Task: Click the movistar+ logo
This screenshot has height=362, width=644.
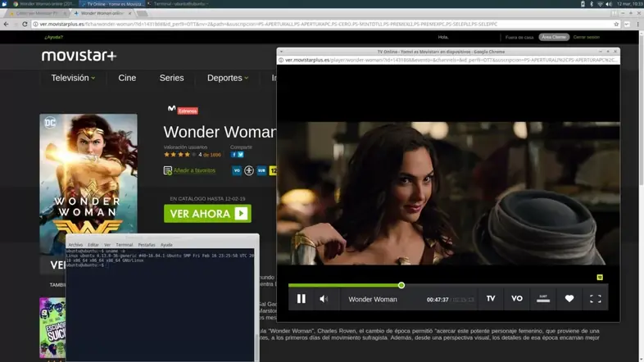Action: point(79,56)
